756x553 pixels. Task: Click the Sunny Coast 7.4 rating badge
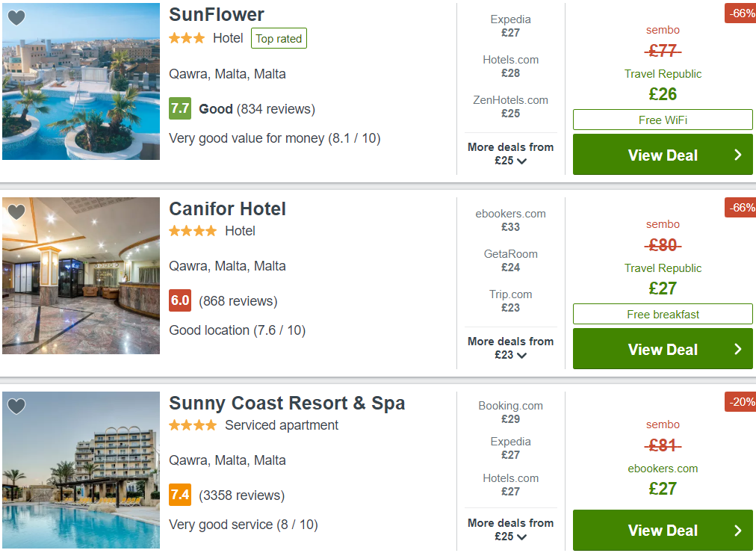pyautogui.click(x=180, y=495)
